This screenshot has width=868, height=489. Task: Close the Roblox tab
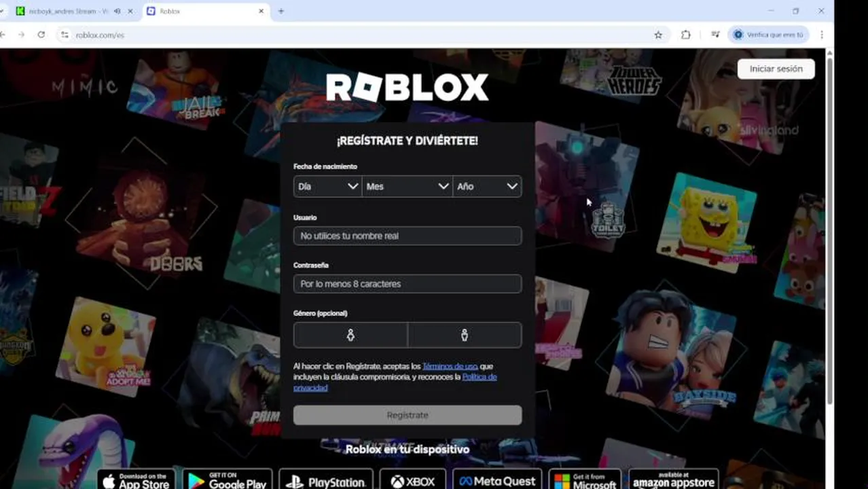(x=261, y=11)
